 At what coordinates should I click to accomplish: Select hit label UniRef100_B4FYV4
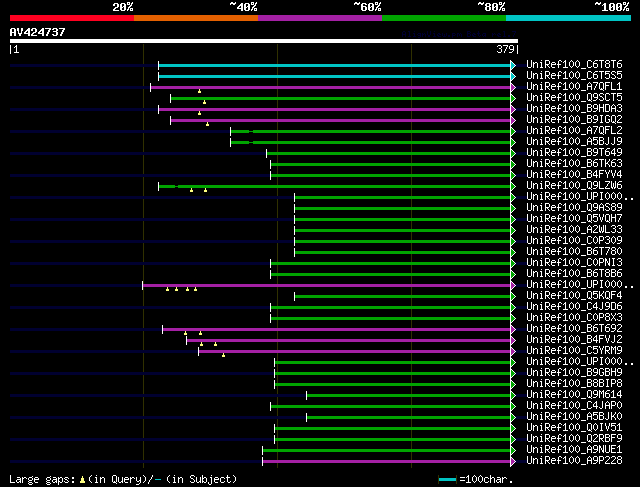[x=574, y=175]
